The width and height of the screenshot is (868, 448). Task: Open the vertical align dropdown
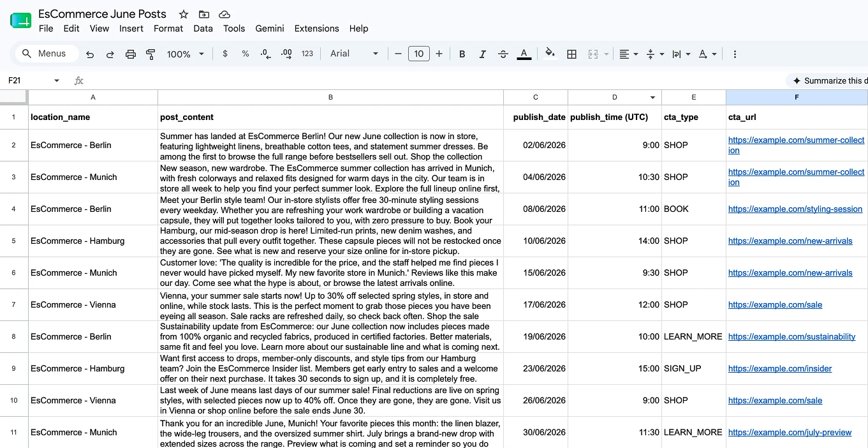[655, 54]
